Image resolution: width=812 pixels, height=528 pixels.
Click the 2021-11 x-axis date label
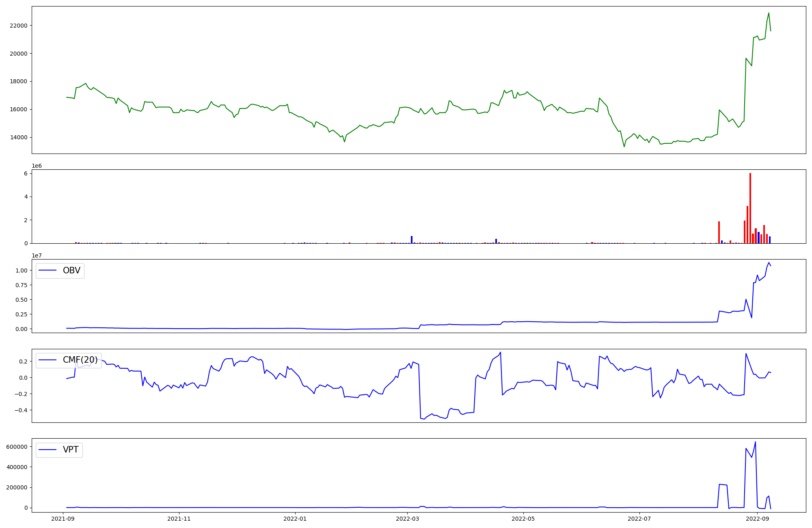click(179, 519)
